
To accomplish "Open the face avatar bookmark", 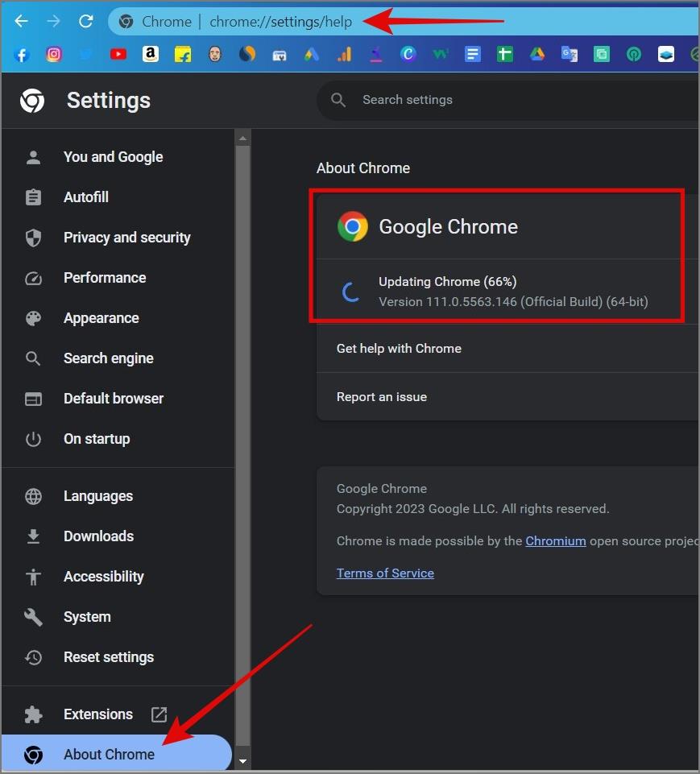I will pos(215,54).
